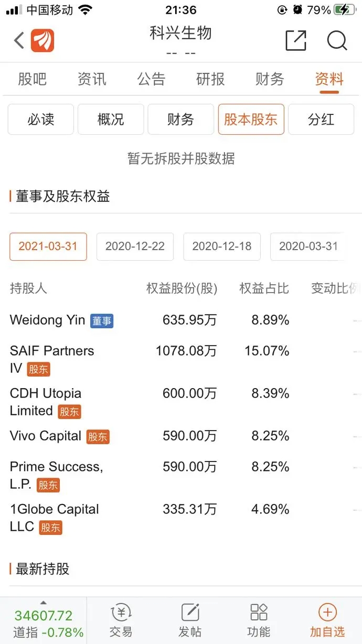The height and width of the screenshot is (644, 362).
Task: Open the 概况 overview sub-tab button
Action: pyautogui.click(x=111, y=120)
